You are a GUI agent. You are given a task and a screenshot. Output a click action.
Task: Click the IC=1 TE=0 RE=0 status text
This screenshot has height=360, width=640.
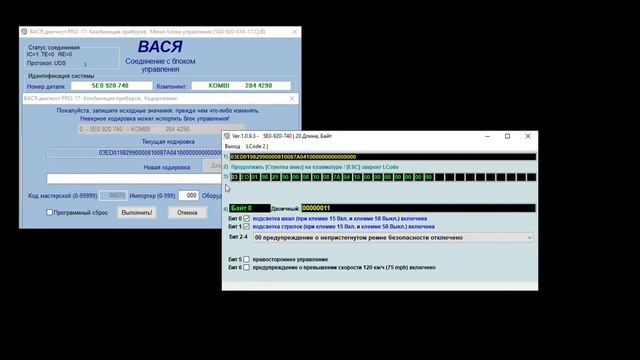[x=49, y=54]
